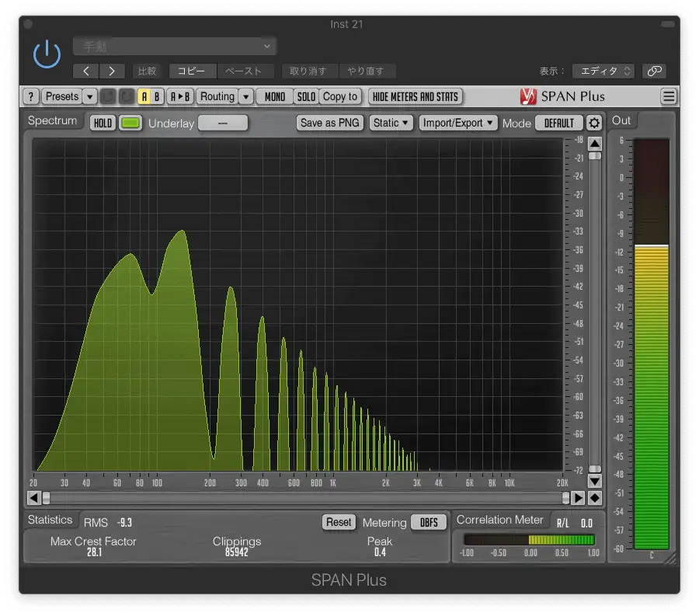
Task: Toggle the spectrum HOLD button
Action: pyautogui.click(x=103, y=123)
